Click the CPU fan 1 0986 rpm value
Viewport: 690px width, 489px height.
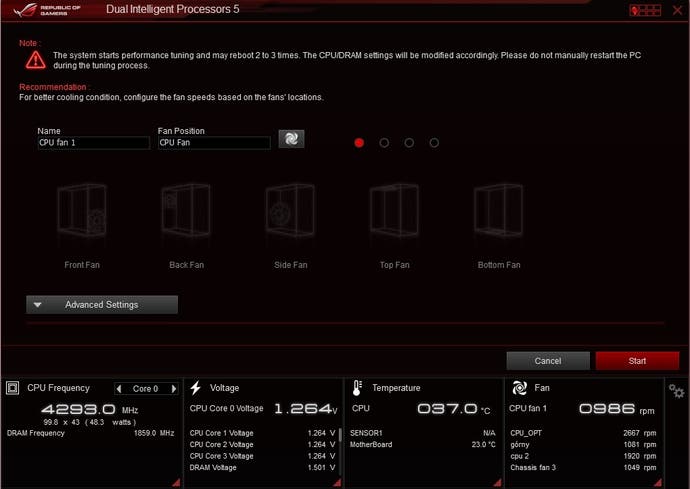point(617,409)
